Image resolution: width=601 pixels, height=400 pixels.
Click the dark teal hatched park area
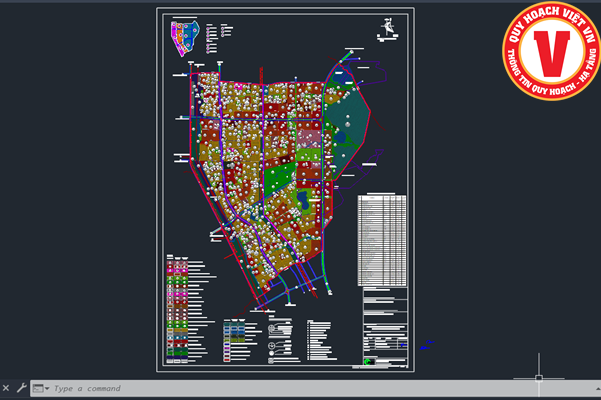coord(350,125)
